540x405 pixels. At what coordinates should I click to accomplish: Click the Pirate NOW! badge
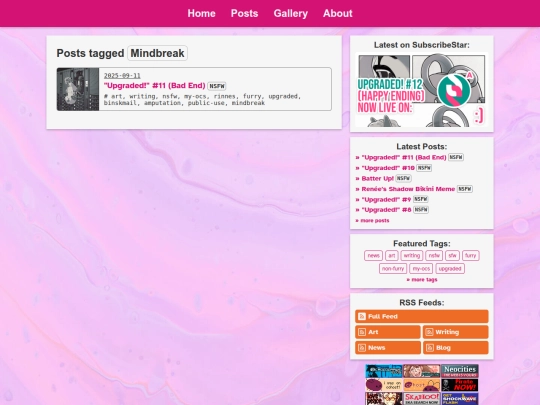click(460, 385)
